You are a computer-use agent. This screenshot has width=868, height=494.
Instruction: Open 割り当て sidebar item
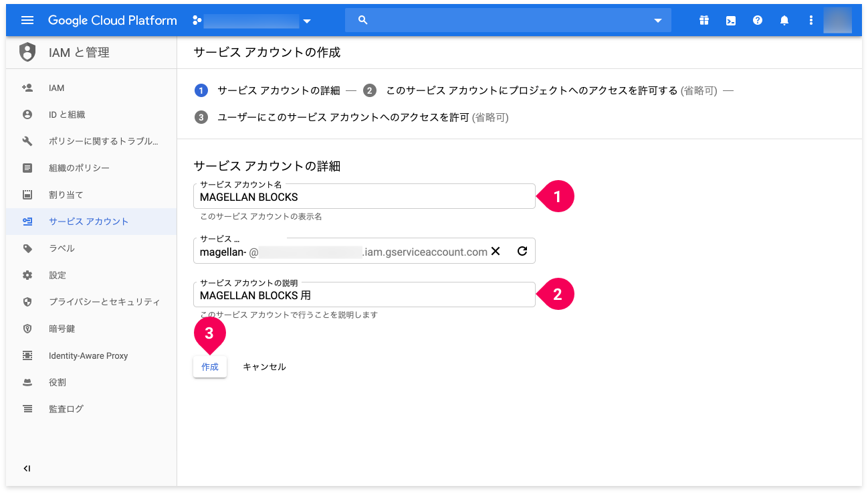pyautogui.click(x=92, y=195)
